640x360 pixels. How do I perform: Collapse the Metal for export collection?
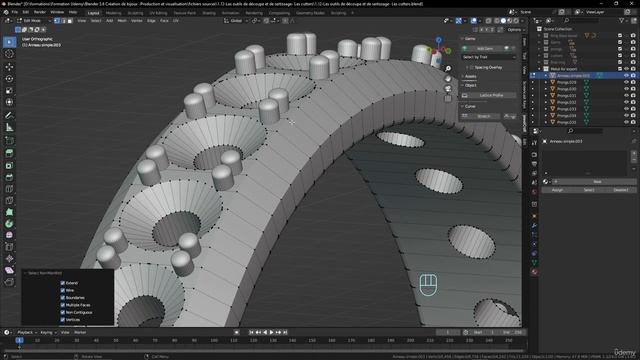point(539,69)
